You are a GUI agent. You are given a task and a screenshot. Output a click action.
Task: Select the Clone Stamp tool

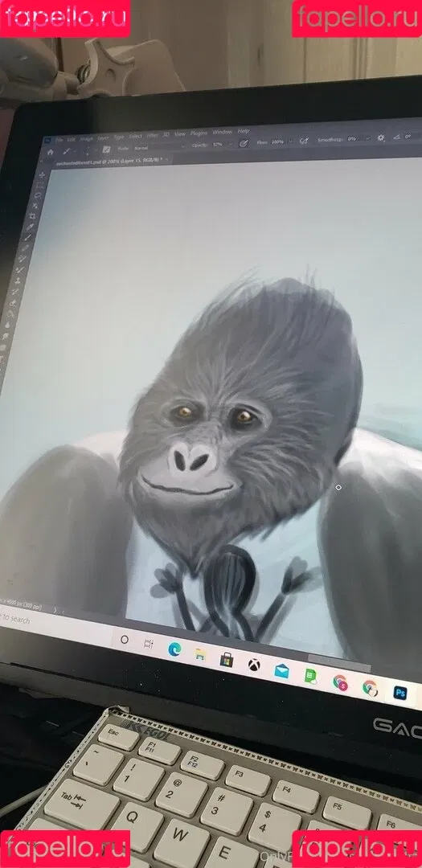[x=18, y=280]
